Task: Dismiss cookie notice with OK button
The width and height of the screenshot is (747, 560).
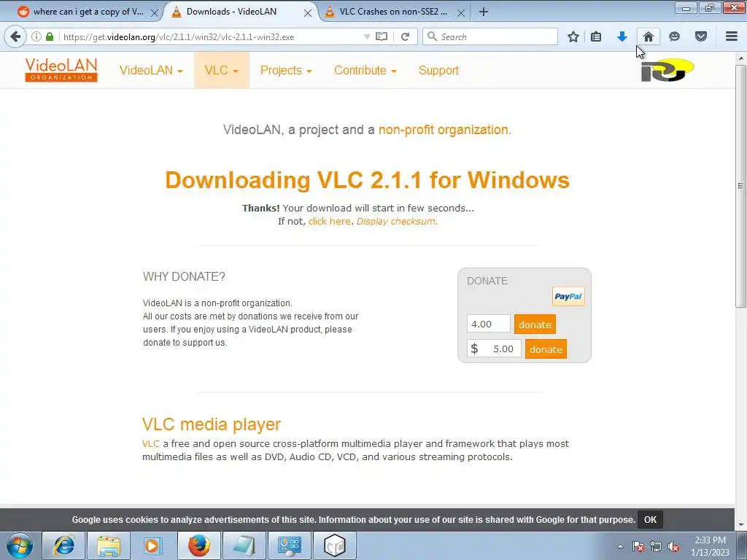Action: point(650,519)
